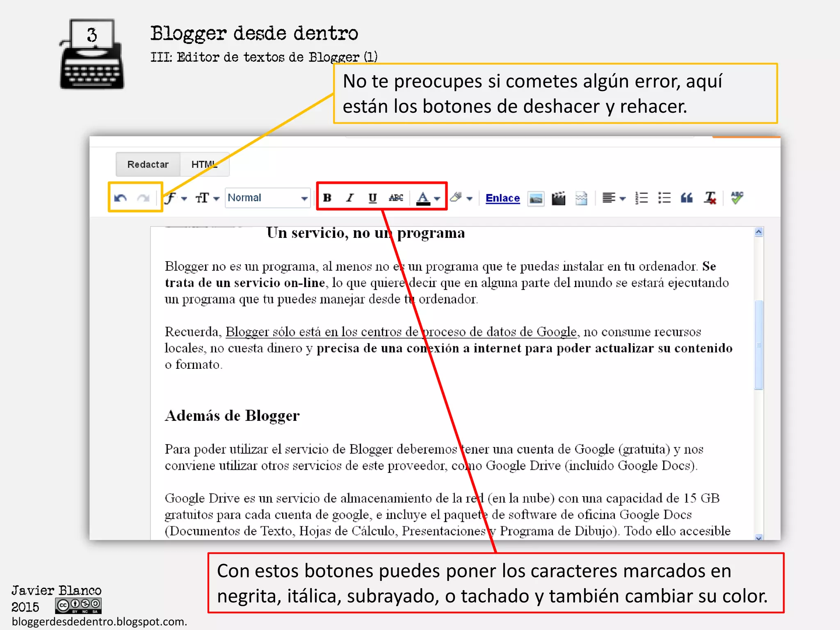This screenshot has width=840, height=630.
Task: Click the bloggerdesdedentro.blogspot.com address
Action: point(98,621)
